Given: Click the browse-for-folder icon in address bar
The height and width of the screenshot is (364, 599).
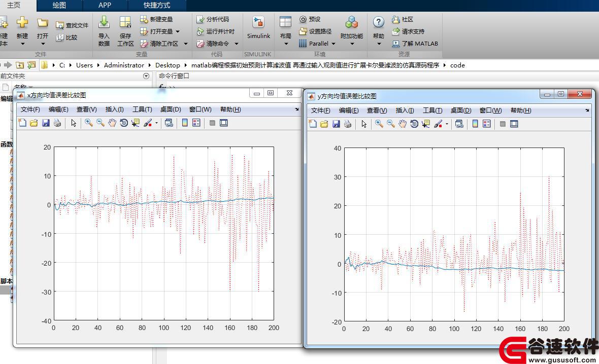Looking at the screenshot, I should click(31, 65).
